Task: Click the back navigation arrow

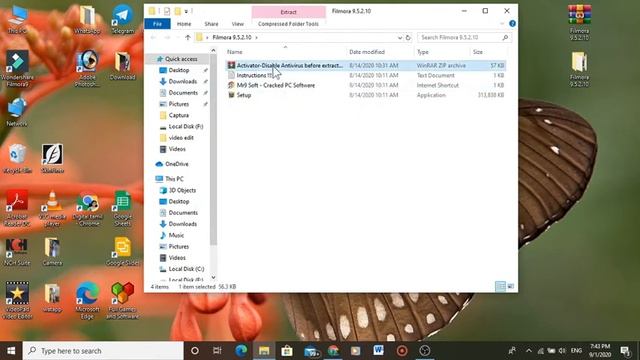Action: [x=153, y=38]
